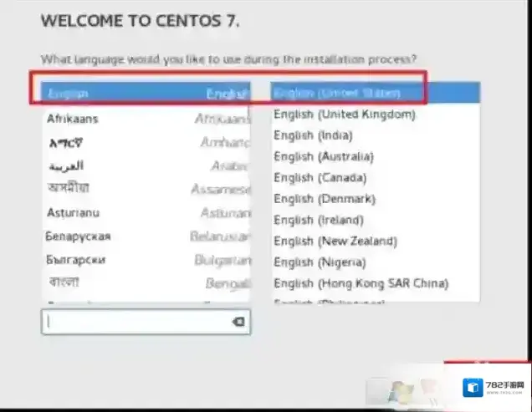Select English (New Zealand) locale
The height and width of the screenshot is (412, 532).
tap(374, 242)
